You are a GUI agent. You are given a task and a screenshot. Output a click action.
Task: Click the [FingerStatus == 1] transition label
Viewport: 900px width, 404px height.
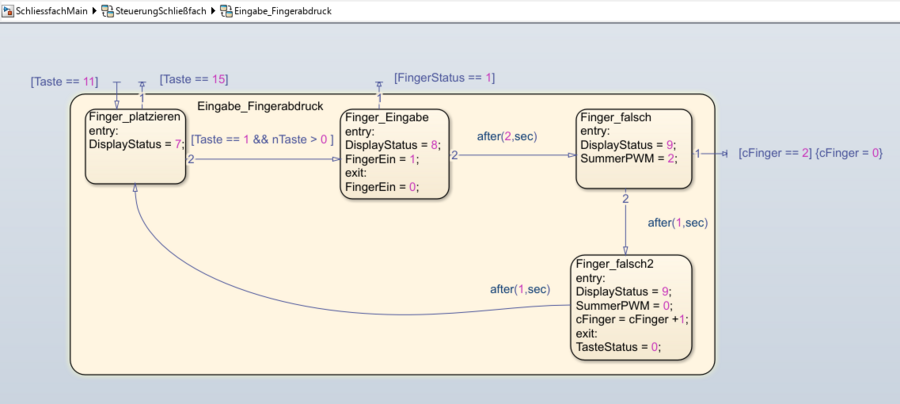coord(445,77)
